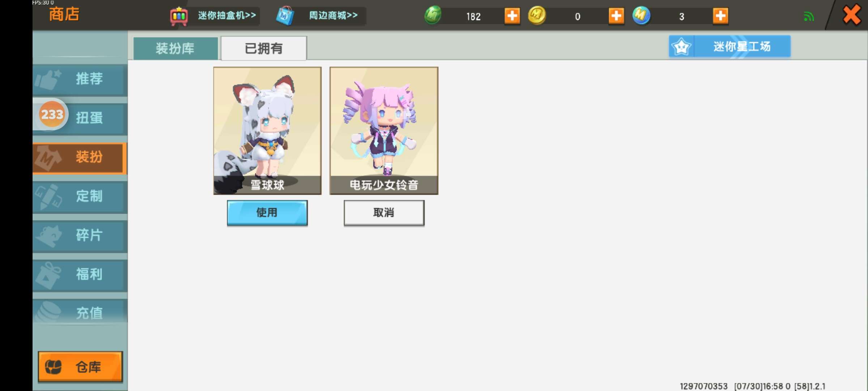Add more gold mini coins
The width and height of the screenshot is (868, 391).
click(616, 16)
